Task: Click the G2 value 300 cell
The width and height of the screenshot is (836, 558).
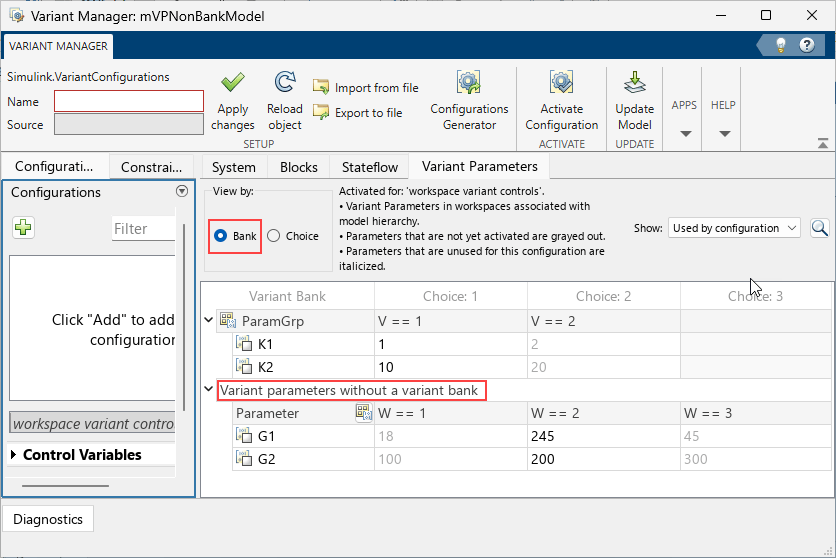Action: pos(755,459)
